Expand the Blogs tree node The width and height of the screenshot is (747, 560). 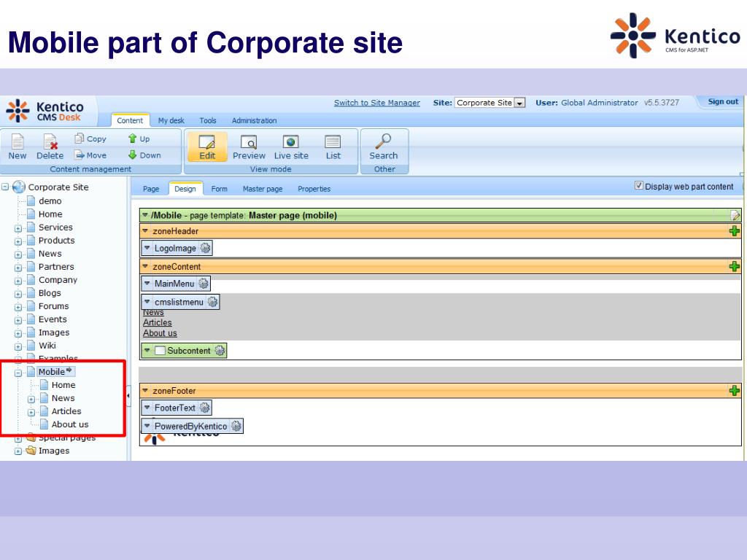click(18, 294)
